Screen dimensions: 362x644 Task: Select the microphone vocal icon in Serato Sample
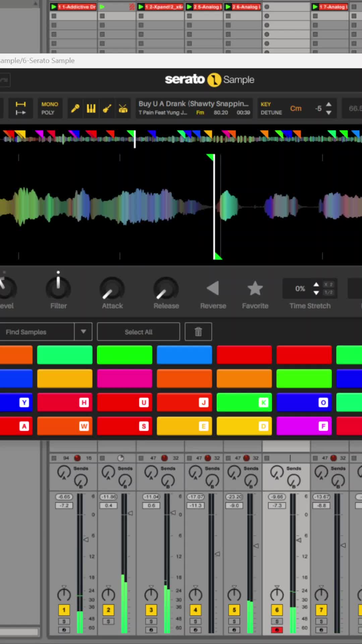(75, 108)
